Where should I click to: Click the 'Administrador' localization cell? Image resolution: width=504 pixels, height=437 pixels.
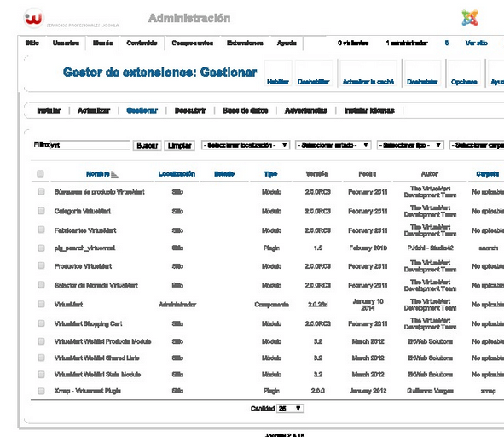click(x=177, y=305)
